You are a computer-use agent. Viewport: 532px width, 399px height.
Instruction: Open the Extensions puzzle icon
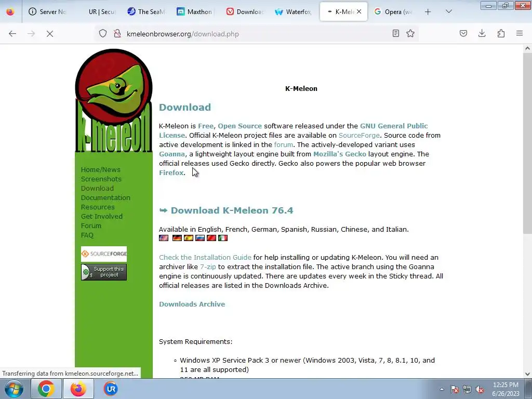point(501,33)
